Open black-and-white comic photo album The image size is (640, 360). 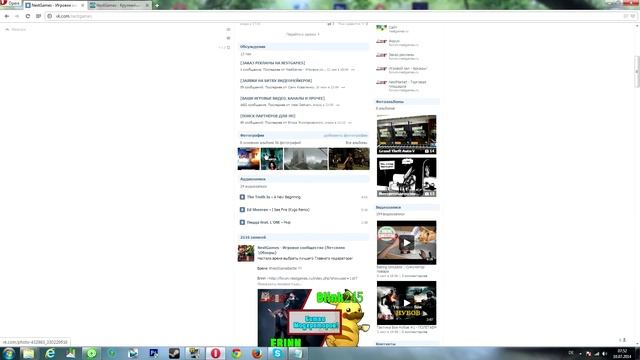[407, 177]
